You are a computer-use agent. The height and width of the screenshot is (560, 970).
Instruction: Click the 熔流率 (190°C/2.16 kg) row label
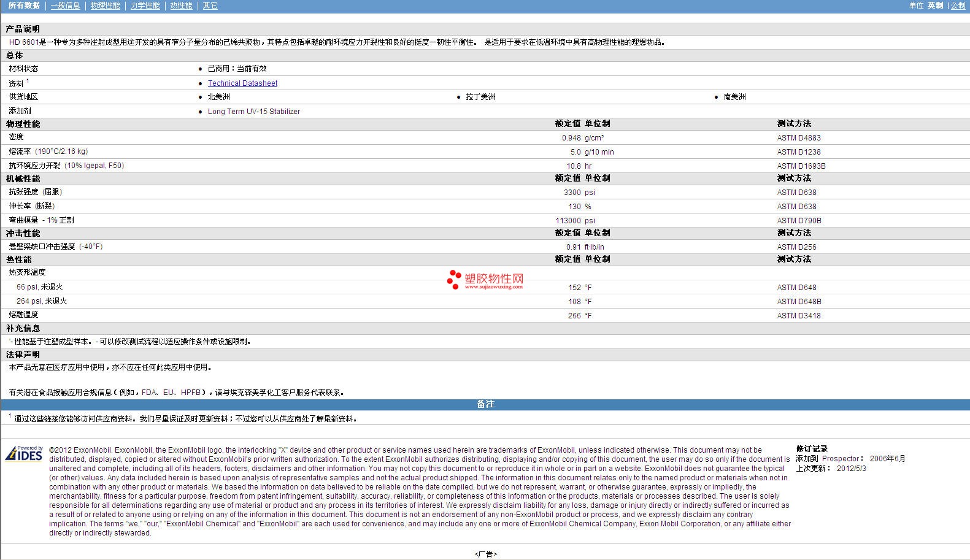click(x=48, y=152)
